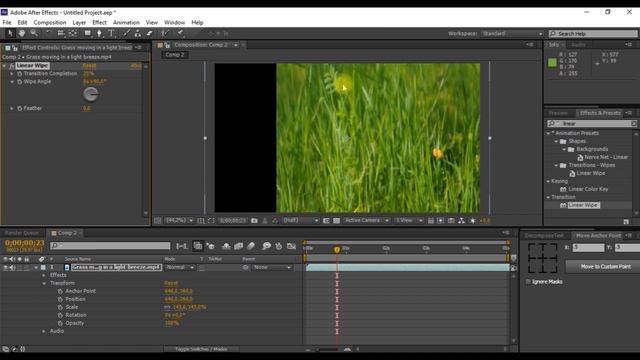The height and width of the screenshot is (360, 640).
Task: Open the layer blending Mode Normal dropdown
Action: click(x=180, y=267)
